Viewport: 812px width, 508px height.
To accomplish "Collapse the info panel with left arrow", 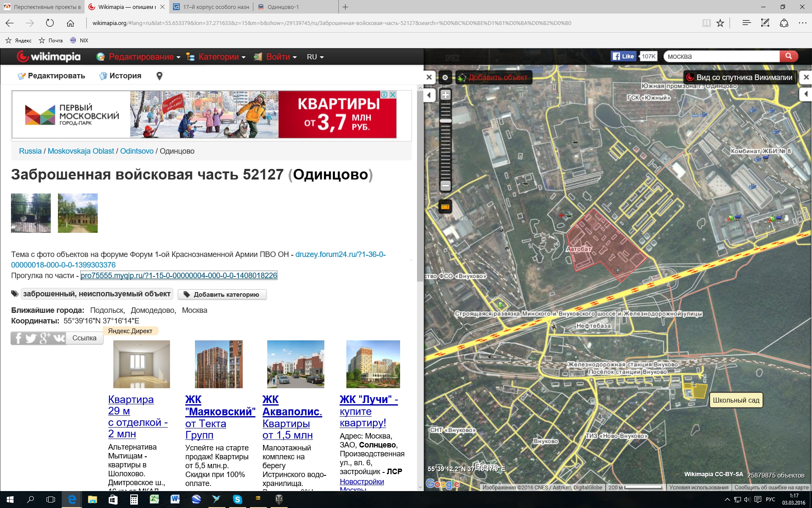I will tap(429, 95).
